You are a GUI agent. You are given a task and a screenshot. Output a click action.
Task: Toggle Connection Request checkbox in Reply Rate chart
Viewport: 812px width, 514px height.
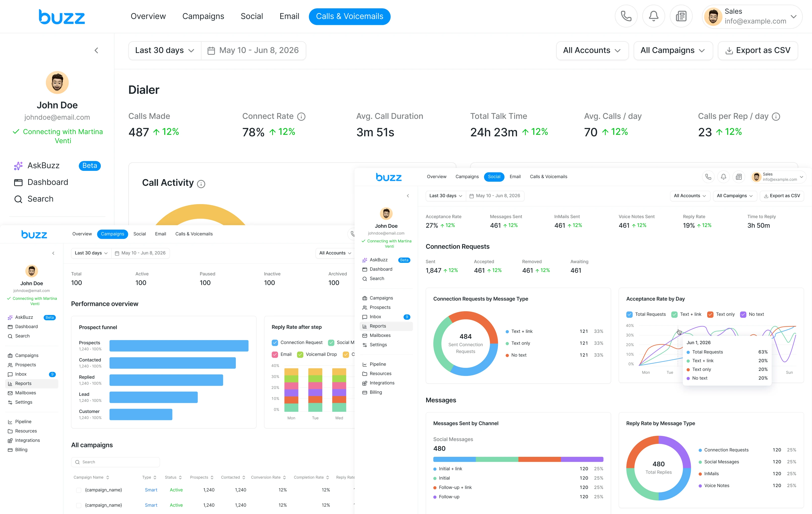coord(275,343)
